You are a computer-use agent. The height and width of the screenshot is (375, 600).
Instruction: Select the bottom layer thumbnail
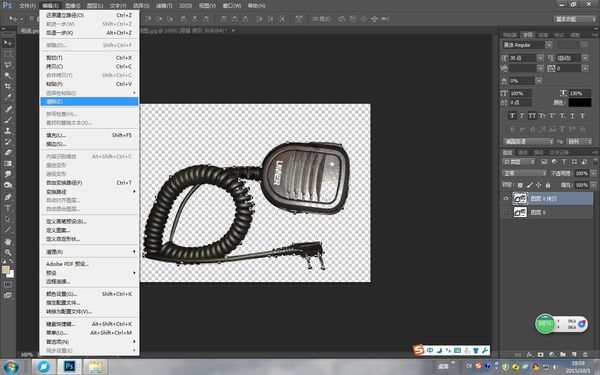click(520, 212)
